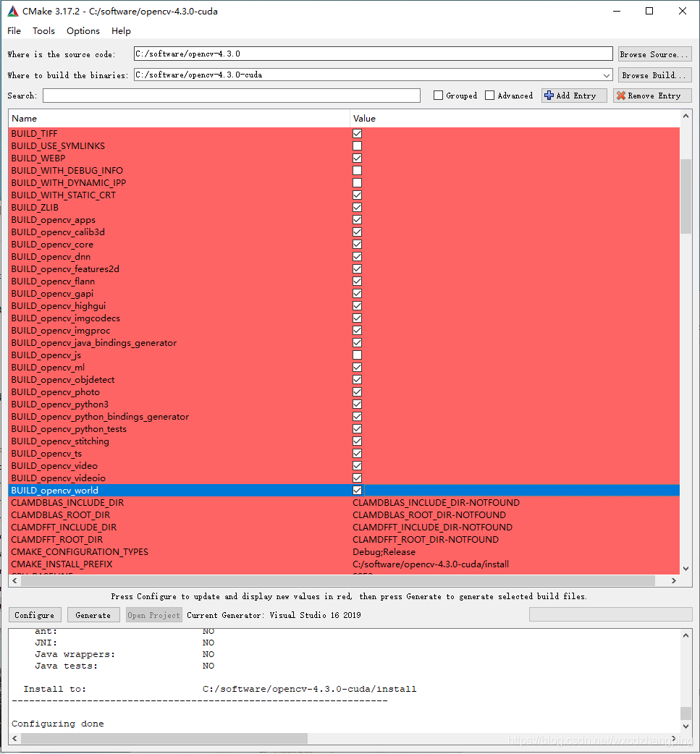This screenshot has height=754, width=700.
Task: Enable the Advanced checkbox
Action: click(x=490, y=96)
